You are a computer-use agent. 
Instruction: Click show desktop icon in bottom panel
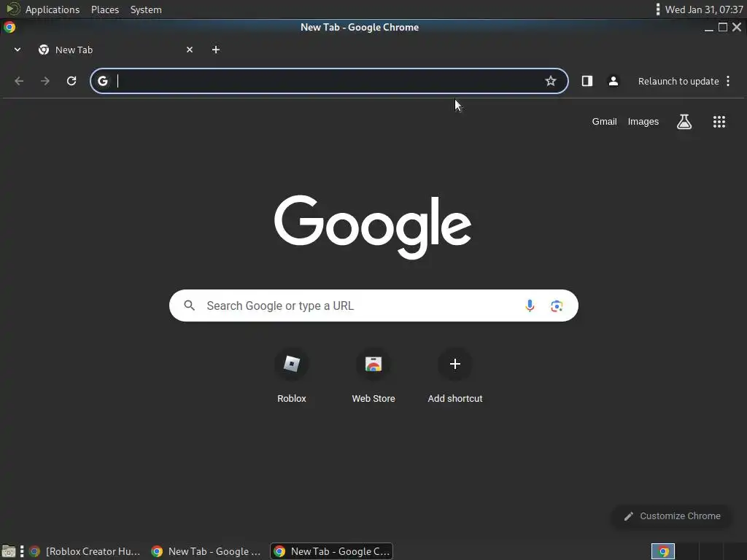point(9,551)
